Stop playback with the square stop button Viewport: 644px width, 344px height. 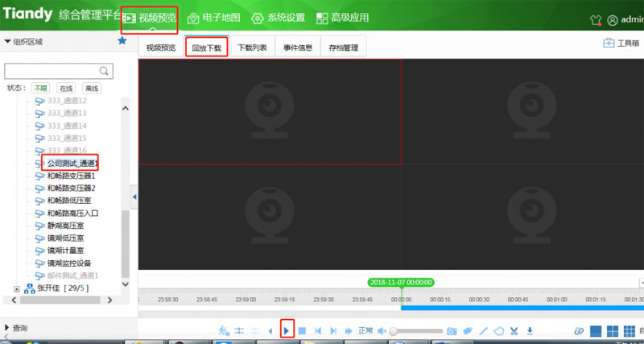point(302,330)
